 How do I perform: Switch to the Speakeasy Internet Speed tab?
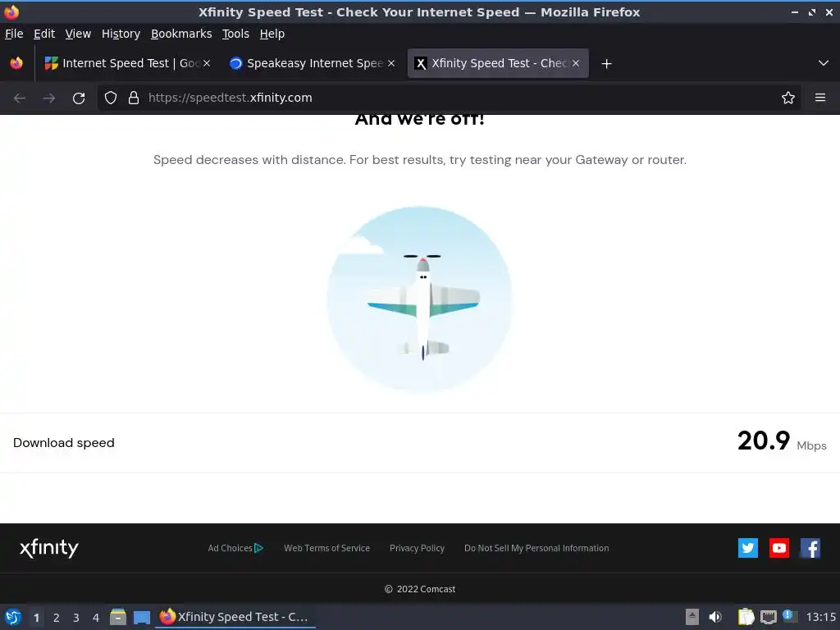[313, 63]
